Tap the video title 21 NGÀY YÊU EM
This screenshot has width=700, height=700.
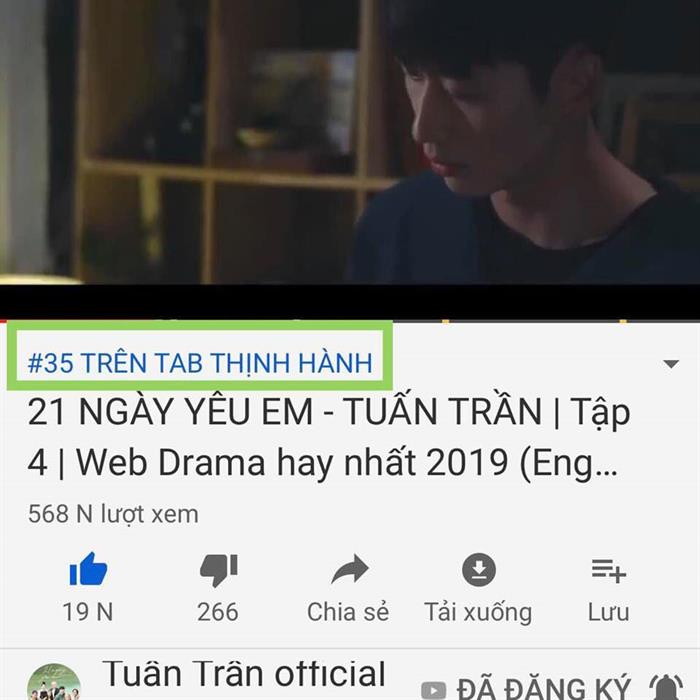click(329, 437)
